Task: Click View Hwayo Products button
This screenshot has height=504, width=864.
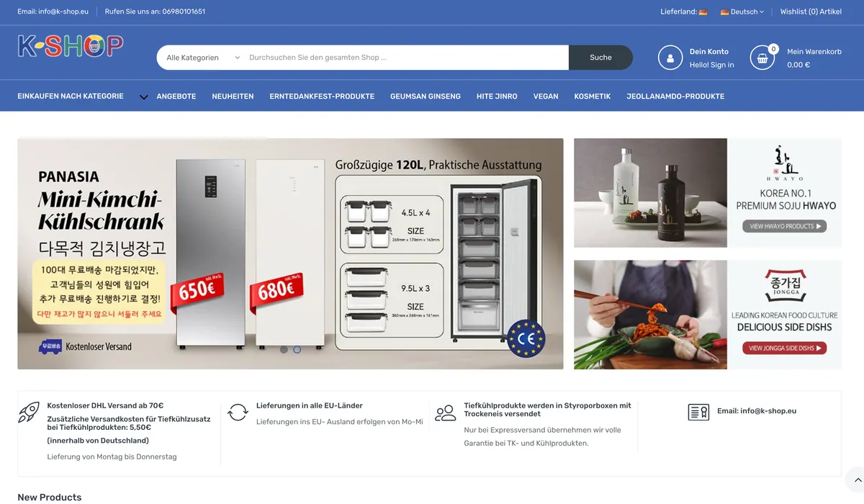Action: 785,226
